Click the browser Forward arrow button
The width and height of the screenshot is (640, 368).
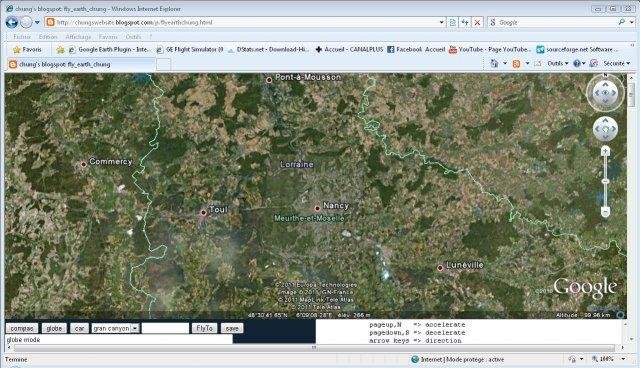[x=26, y=22]
